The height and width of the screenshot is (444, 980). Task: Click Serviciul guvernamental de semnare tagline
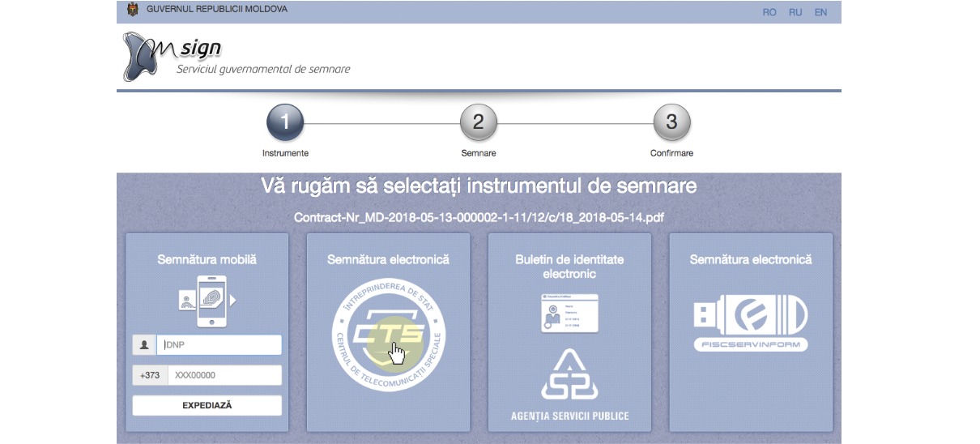pyautogui.click(x=263, y=69)
